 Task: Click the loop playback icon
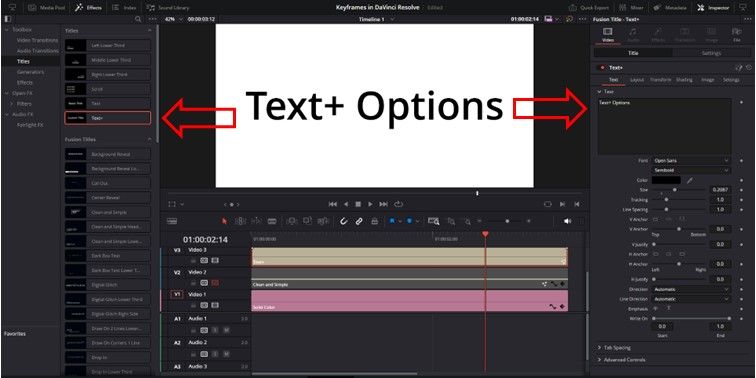pos(398,204)
